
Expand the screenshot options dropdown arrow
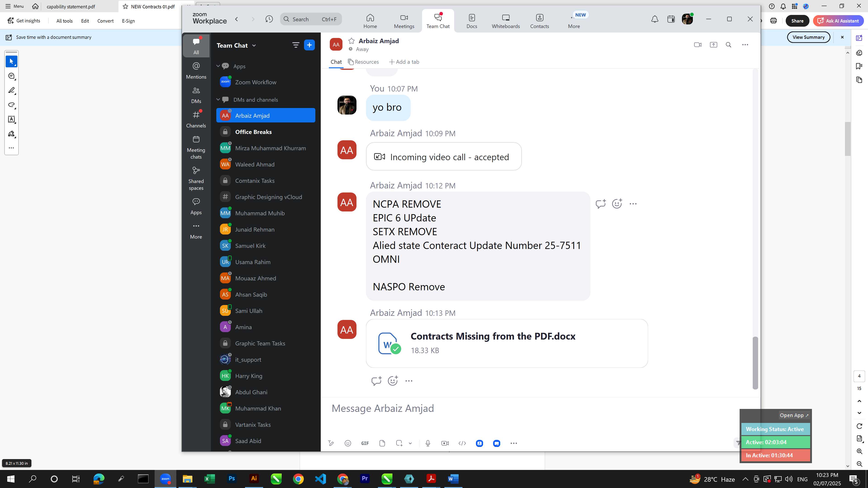pyautogui.click(x=410, y=443)
